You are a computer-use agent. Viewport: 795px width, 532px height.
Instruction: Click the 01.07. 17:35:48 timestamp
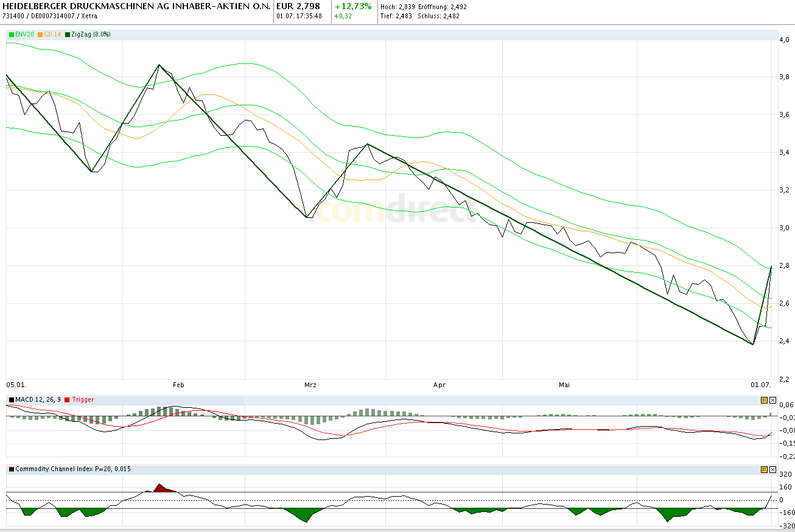(299, 16)
